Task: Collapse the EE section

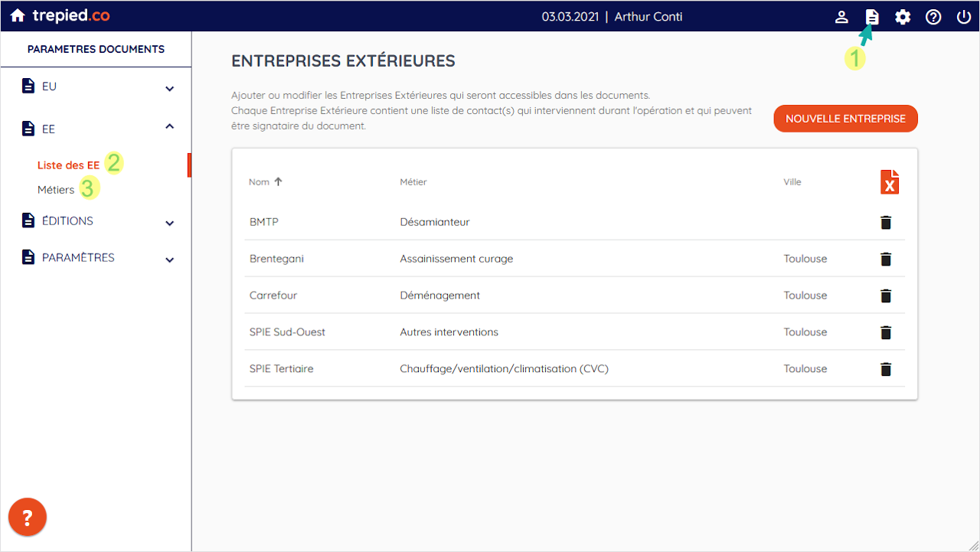Action: 170,127
